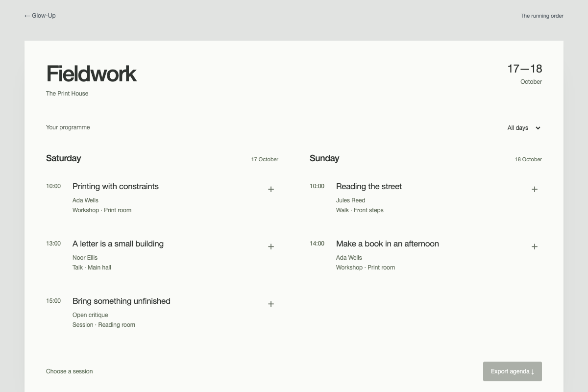Click the chevron beside All days
The height and width of the screenshot is (392, 588).
(x=538, y=128)
